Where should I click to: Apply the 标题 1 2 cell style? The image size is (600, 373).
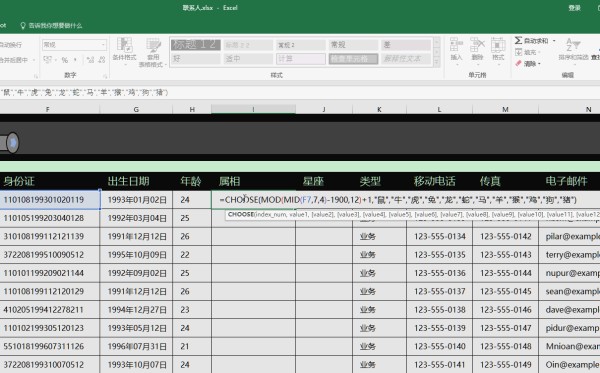click(x=196, y=45)
